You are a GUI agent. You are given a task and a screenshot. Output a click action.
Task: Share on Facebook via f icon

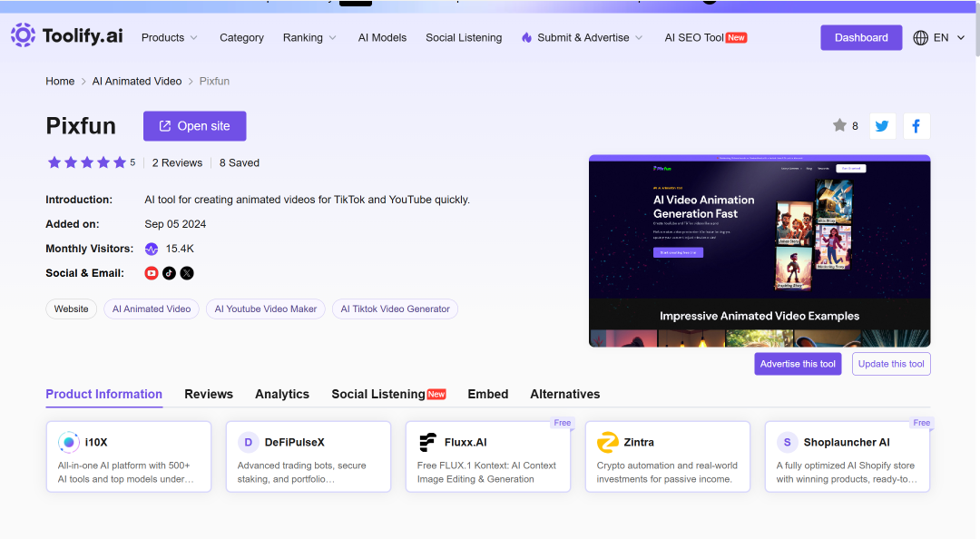point(916,126)
